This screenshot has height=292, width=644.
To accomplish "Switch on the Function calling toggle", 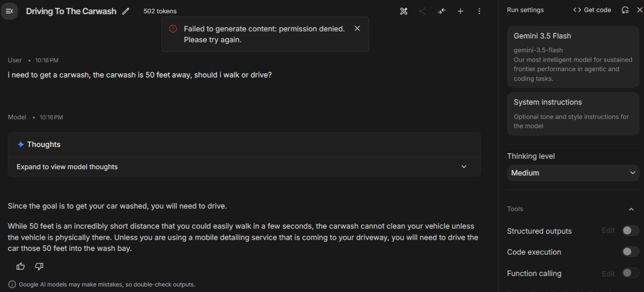I will point(630,273).
